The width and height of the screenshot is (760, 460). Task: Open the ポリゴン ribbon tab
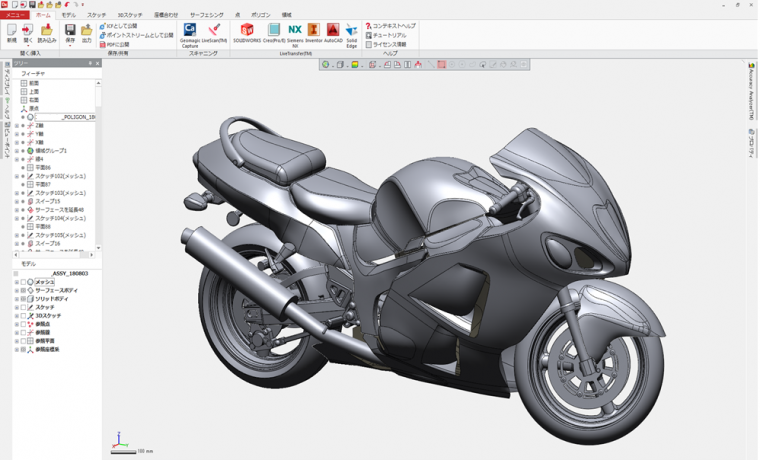(x=260, y=15)
